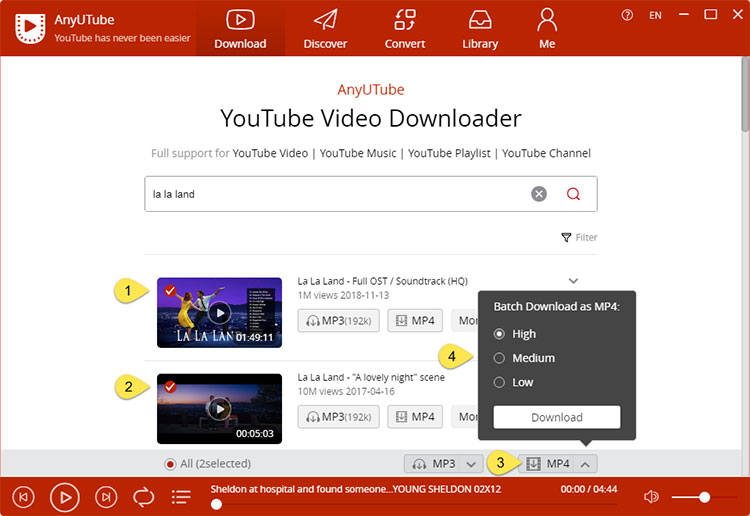The height and width of the screenshot is (516, 750).
Task: Change language via EN button
Action: pos(655,15)
